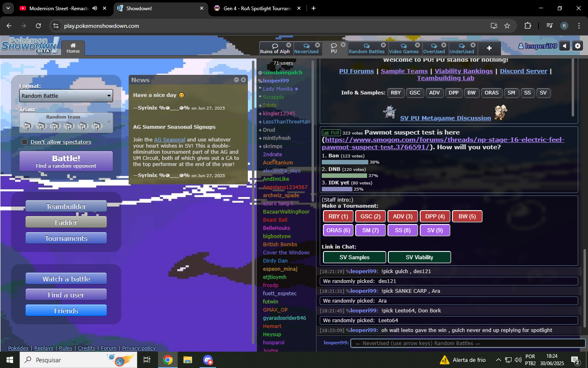Minimize the News panel
588x368 pixels.
point(236,80)
